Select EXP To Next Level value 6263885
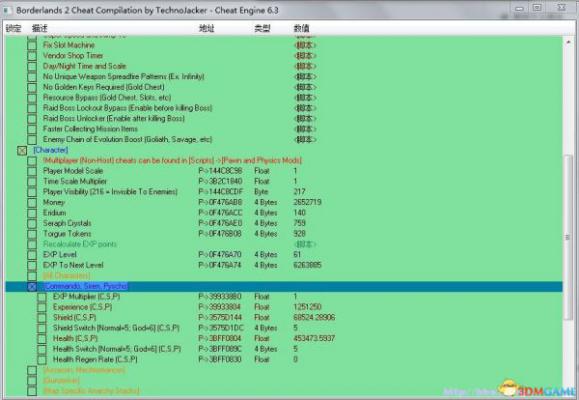The height and width of the screenshot is (400, 579). [x=307, y=265]
